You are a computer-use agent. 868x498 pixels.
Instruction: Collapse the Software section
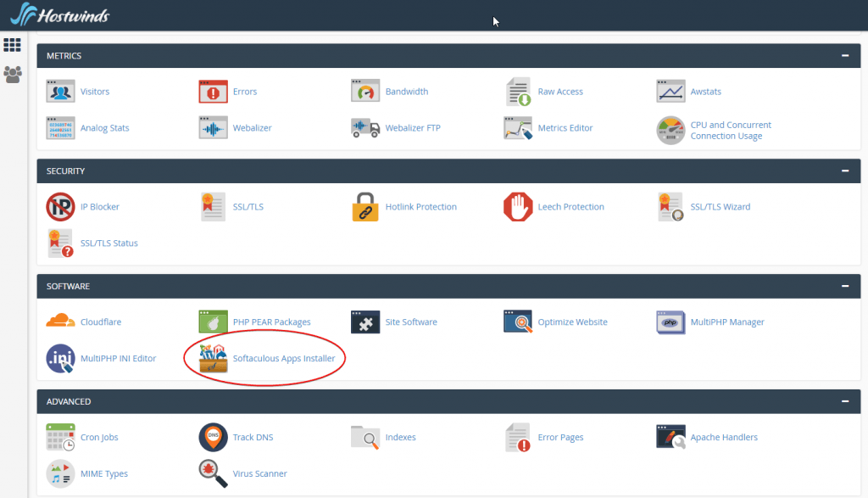click(844, 287)
